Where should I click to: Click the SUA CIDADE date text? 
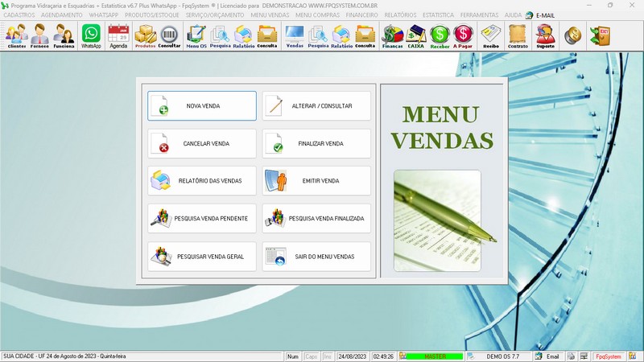[64, 356]
